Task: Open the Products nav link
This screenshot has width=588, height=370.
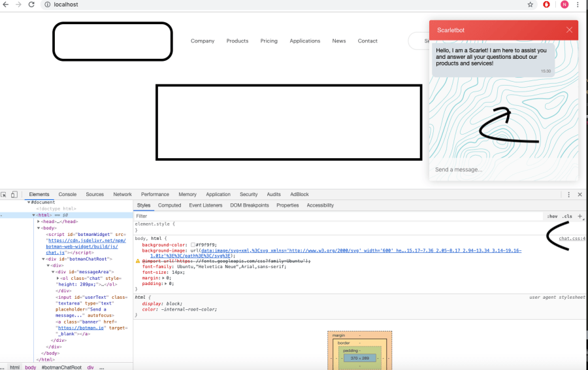Action: click(237, 41)
